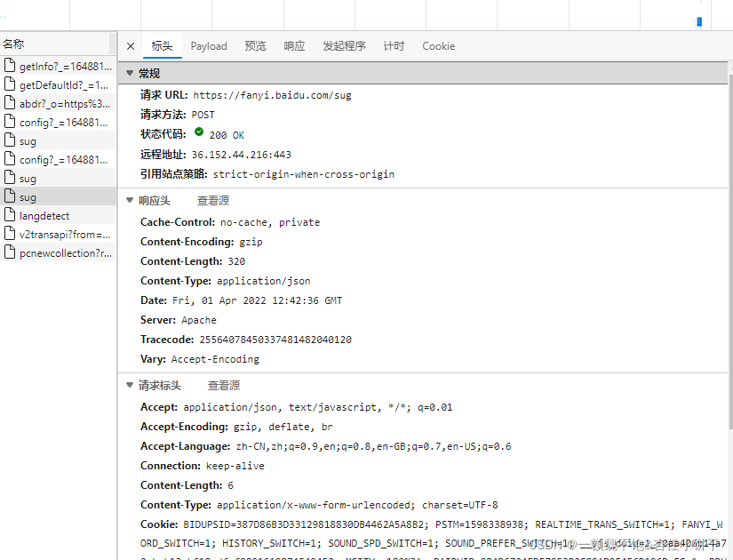This screenshot has width=733, height=560.
Task: Click the 名称 column header
Action: 55,44
